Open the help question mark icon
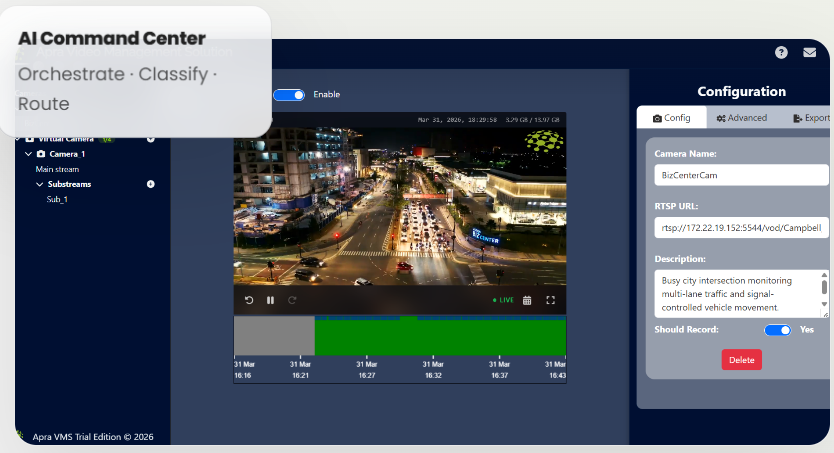834x453 pixels. coord(781,52)
